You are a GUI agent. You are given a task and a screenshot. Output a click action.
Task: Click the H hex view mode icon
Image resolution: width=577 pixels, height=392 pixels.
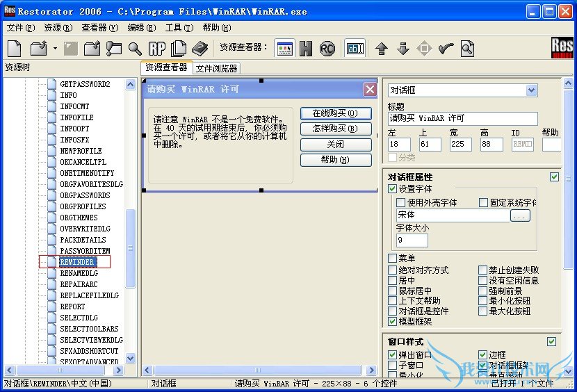pyautogui.click(x=306, y=48)
